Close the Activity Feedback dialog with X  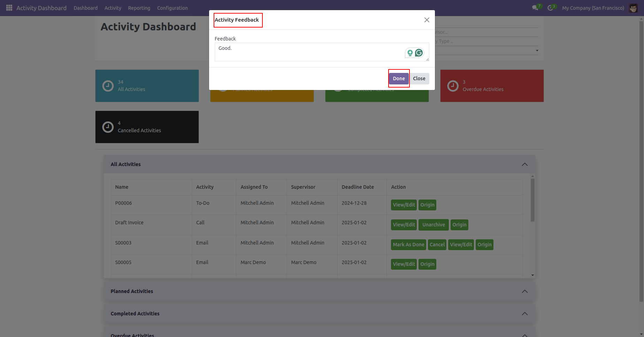[x=427, y=20]
